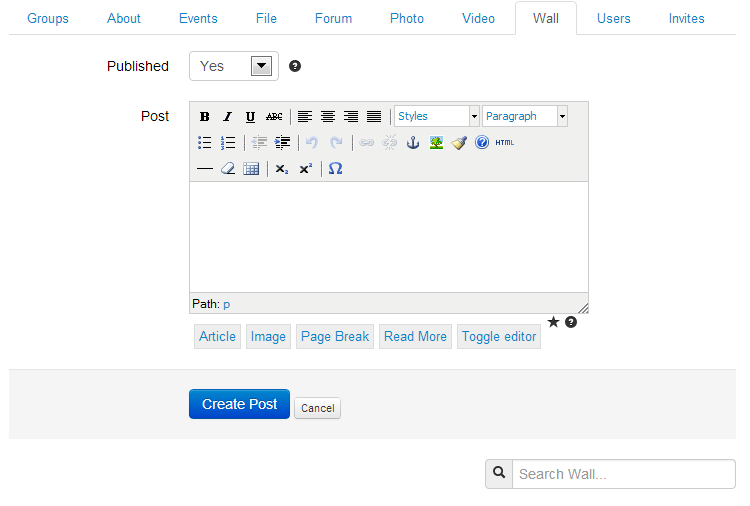Remove formatting with the eraser icon

[x=228, y=169]
